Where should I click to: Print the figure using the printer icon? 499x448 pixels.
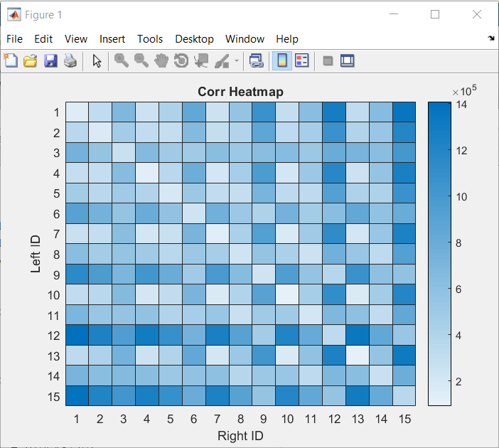(70, 60)
